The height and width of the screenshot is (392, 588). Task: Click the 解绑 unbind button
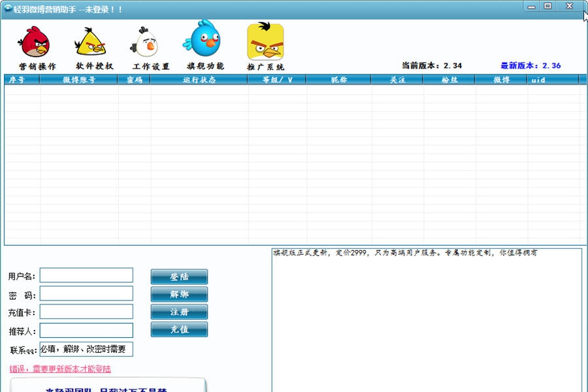[179, 294]
